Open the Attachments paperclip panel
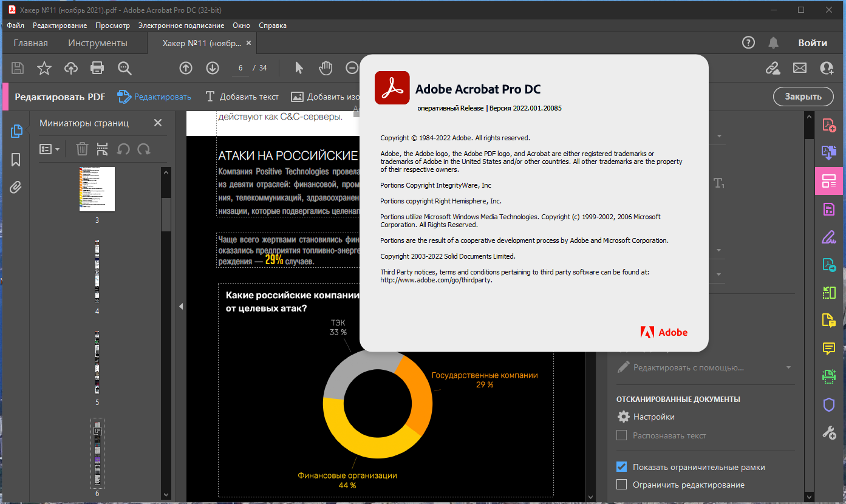 [x=16, y=188]
